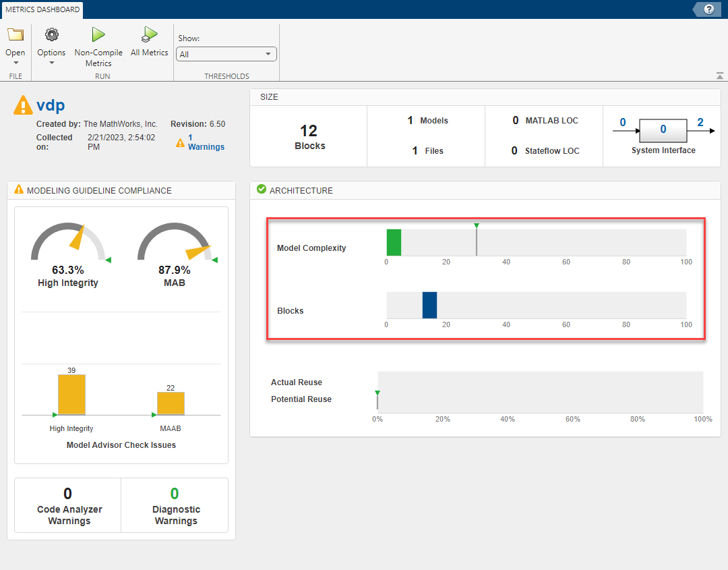
Task: Open the Show thresholds combo box
Action: point(226,54)
